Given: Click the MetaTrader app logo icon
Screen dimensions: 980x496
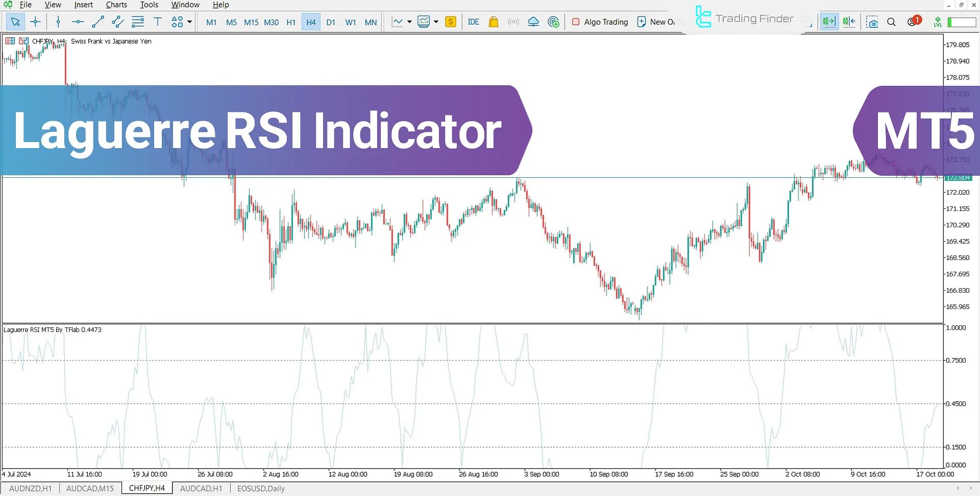Looking at the screenshot, I should 8,5.
